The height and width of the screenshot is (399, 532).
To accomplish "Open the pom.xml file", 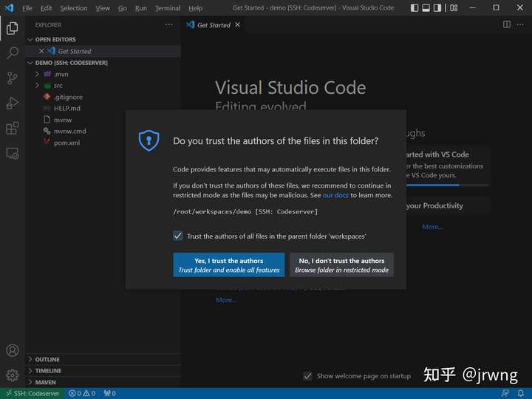I will [x=66, y=143].
